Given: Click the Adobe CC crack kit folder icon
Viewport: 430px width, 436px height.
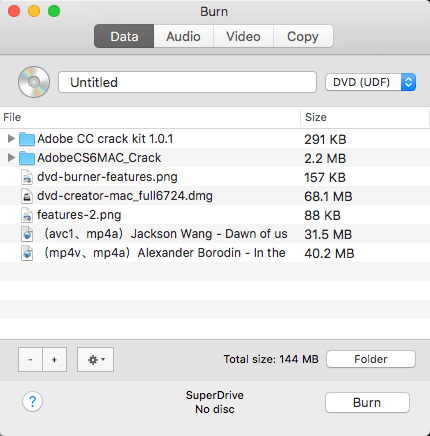Looking at the screenshot, I should (x=27, y=139).
